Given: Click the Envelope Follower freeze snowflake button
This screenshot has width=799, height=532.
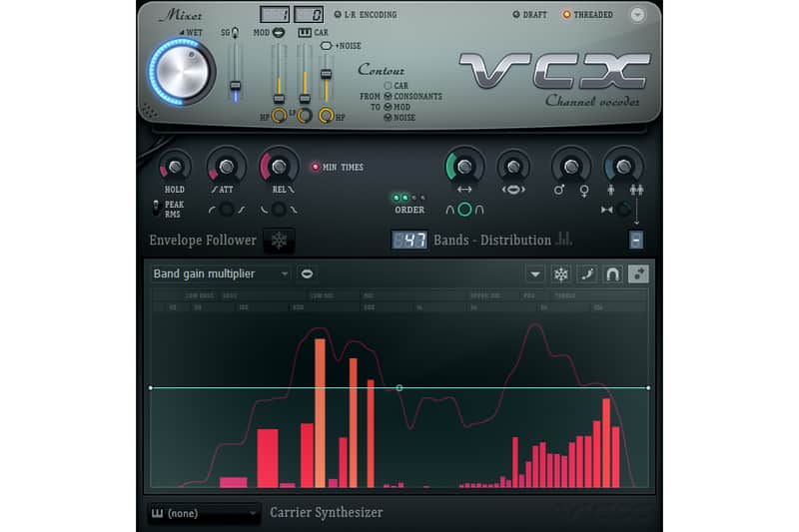Looking at the screenshot, I should [x=279, y=241].
